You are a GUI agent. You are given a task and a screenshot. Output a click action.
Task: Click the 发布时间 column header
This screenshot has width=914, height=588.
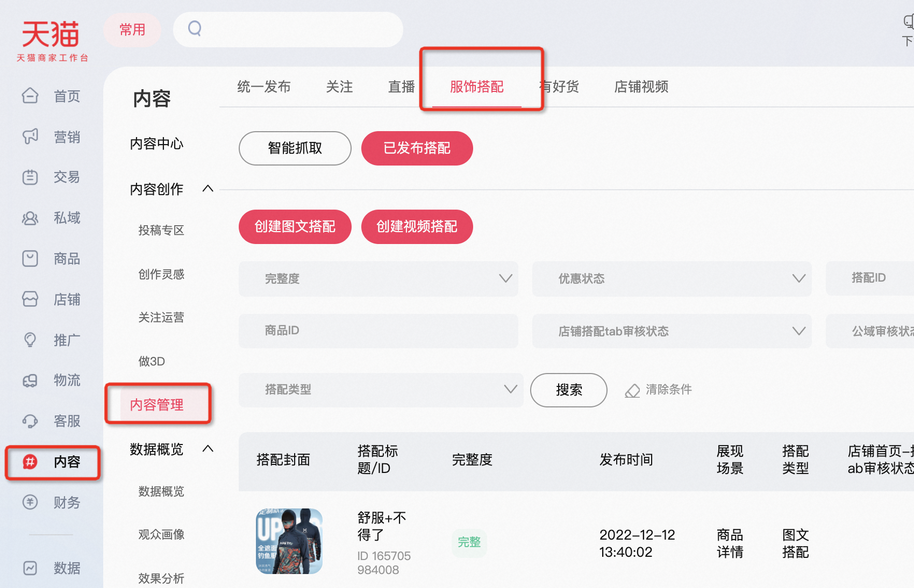click(626, 460)
